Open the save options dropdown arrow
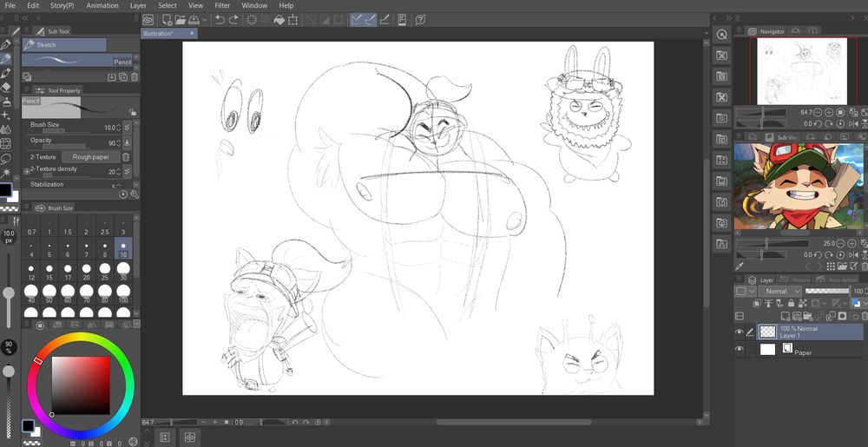The height and width of the screenshot is (447, 868). pyautogui.click(x=204, y=20)
